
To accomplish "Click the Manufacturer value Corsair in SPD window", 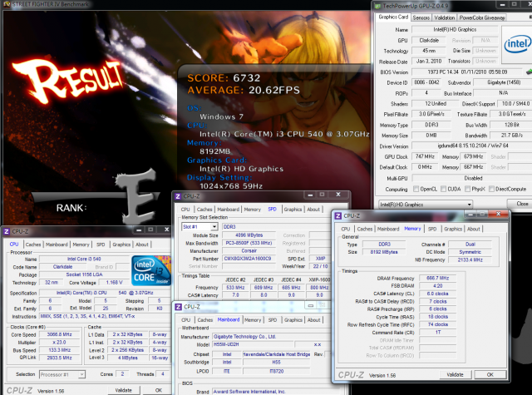I will (x=249, y=251).
